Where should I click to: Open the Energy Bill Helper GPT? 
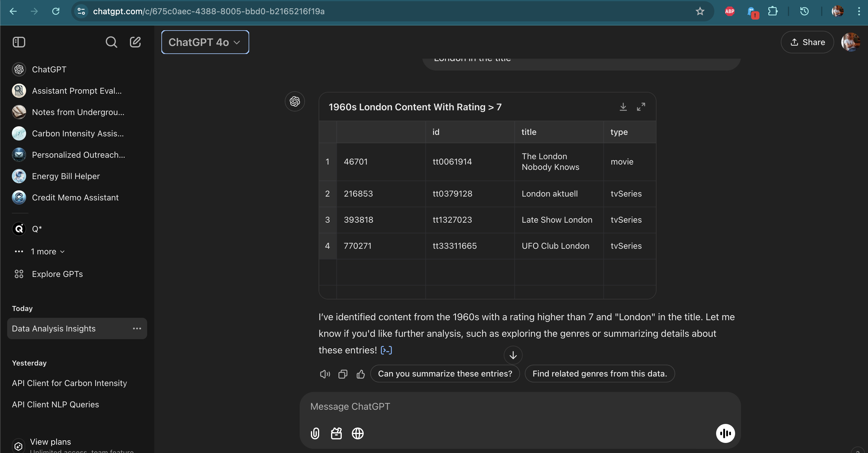point(66,176)
